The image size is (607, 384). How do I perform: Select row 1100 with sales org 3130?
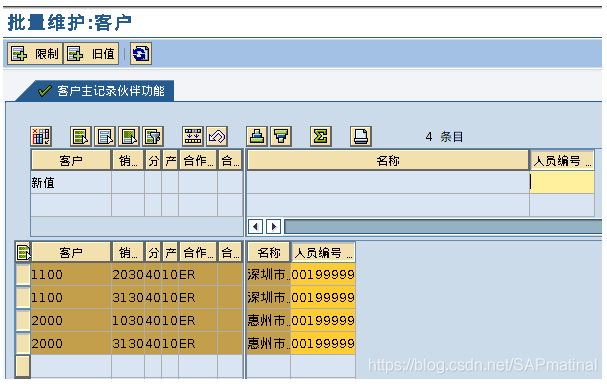[x=23, y=297]
